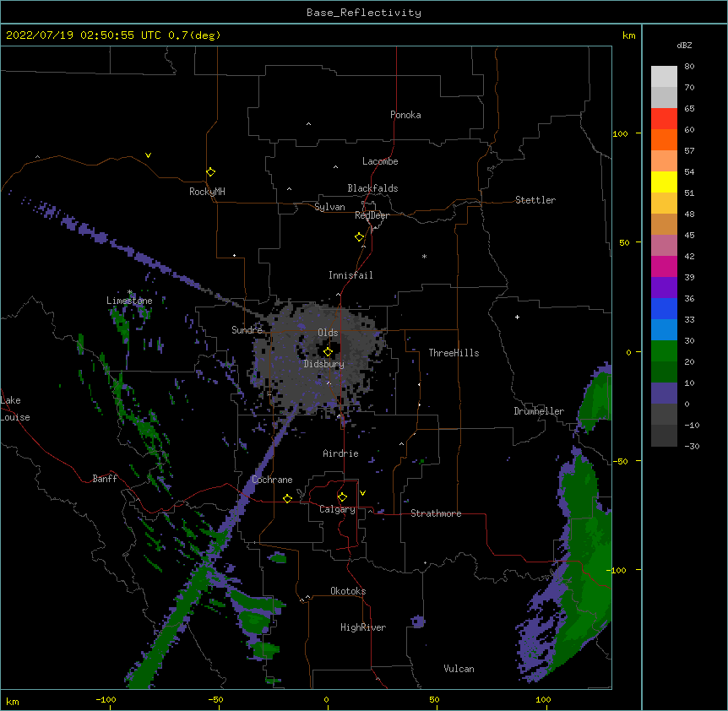Click the dBZ legend heading

coord(684,46)
